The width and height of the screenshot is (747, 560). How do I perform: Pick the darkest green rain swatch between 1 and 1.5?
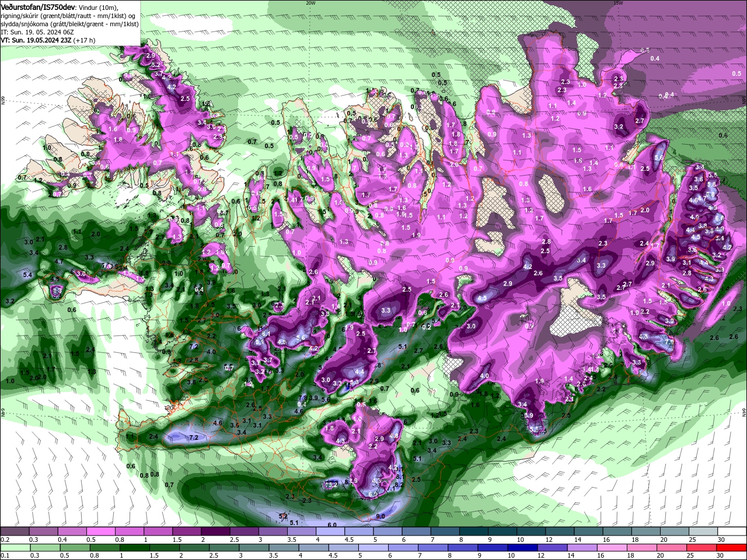click(135, 548)
